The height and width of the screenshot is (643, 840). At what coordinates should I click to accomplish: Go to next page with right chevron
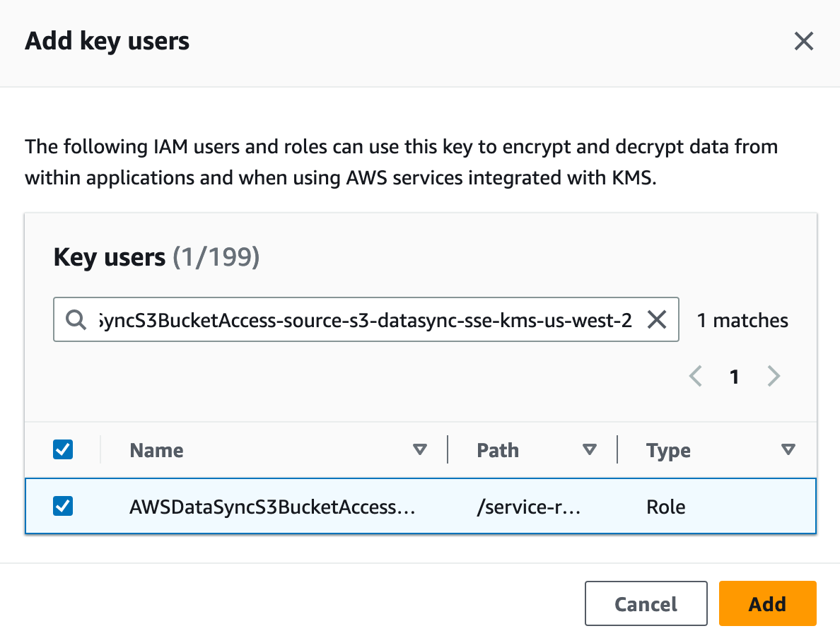(x=773, y=377)
